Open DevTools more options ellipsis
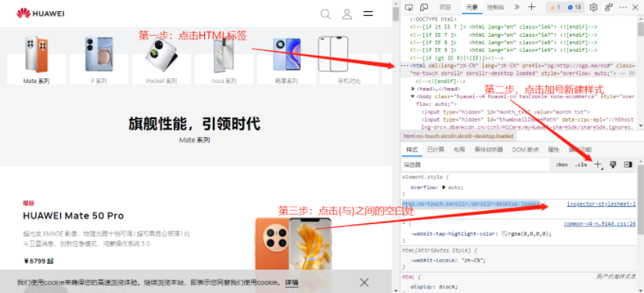The image size is (644, 293). coord(623,7)
